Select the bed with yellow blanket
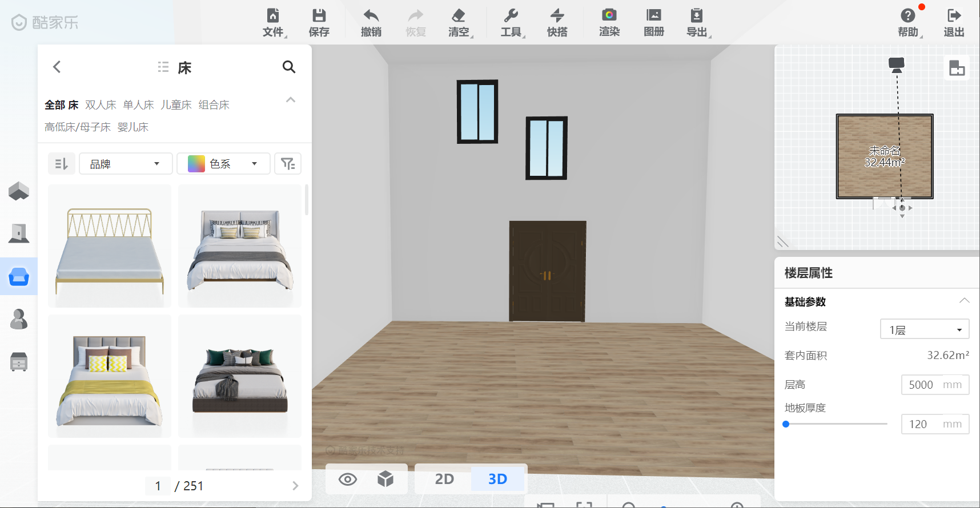 point(110,376)
